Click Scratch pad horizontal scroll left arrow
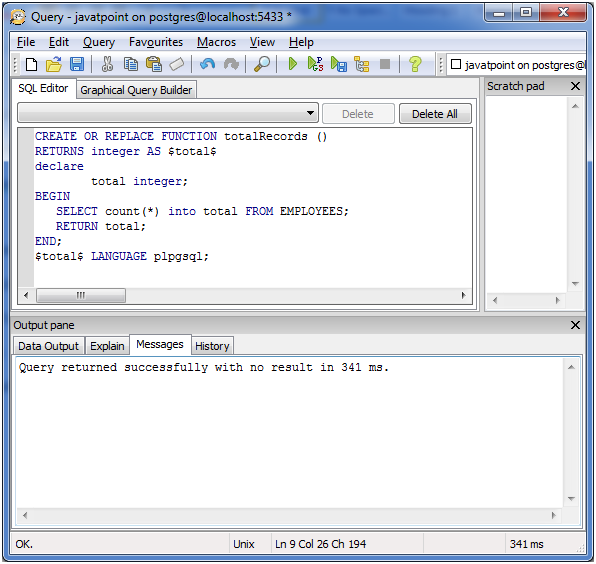The width and height of the screenshot is (596, 564). tap(495, 300)
